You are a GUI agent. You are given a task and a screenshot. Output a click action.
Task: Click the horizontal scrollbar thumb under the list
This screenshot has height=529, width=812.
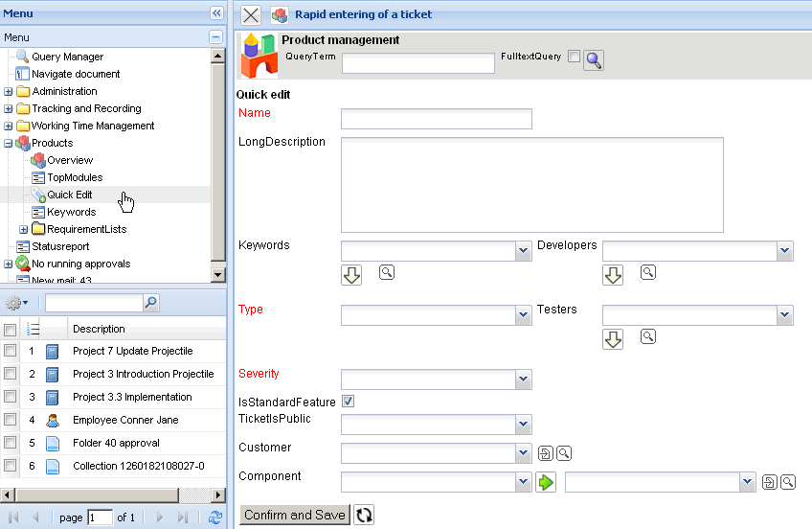pos(97,495)
